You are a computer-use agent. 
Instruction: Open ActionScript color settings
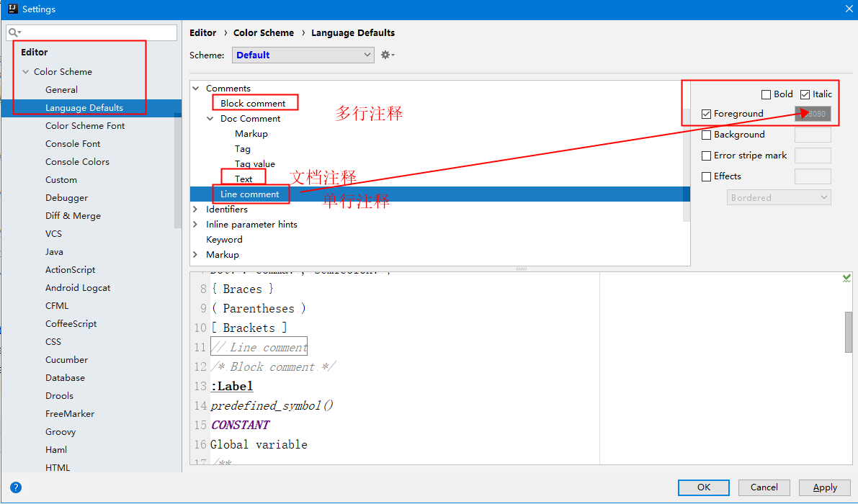70,269
